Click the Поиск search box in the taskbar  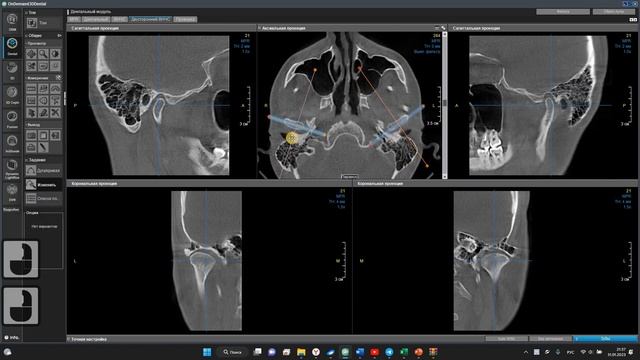[233, 352]
